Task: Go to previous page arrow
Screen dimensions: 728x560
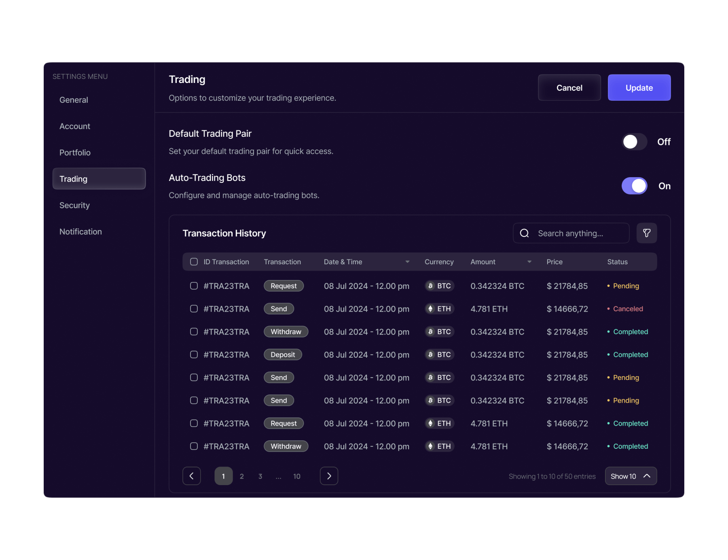Action: (x=192, y=476)
